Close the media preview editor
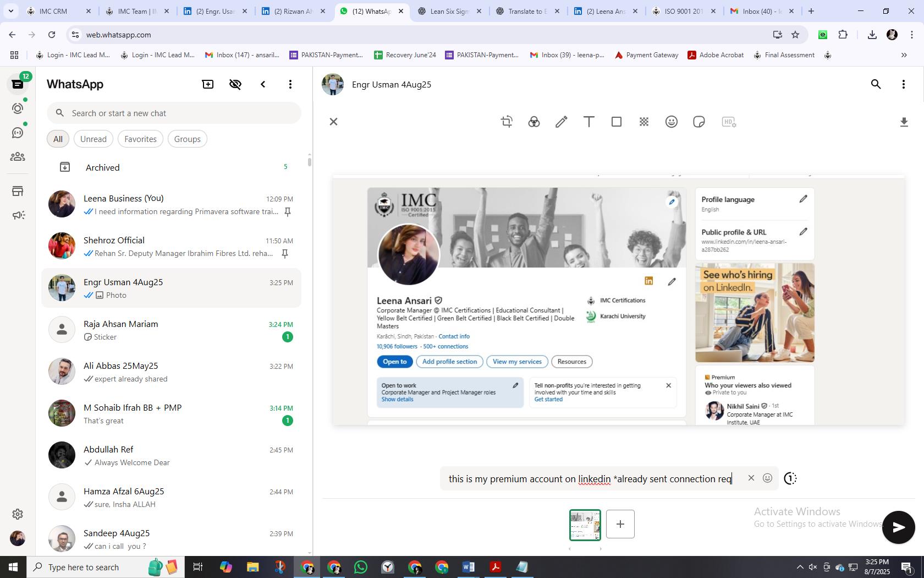This screenshot has width=924, height=578. [333, 122]
